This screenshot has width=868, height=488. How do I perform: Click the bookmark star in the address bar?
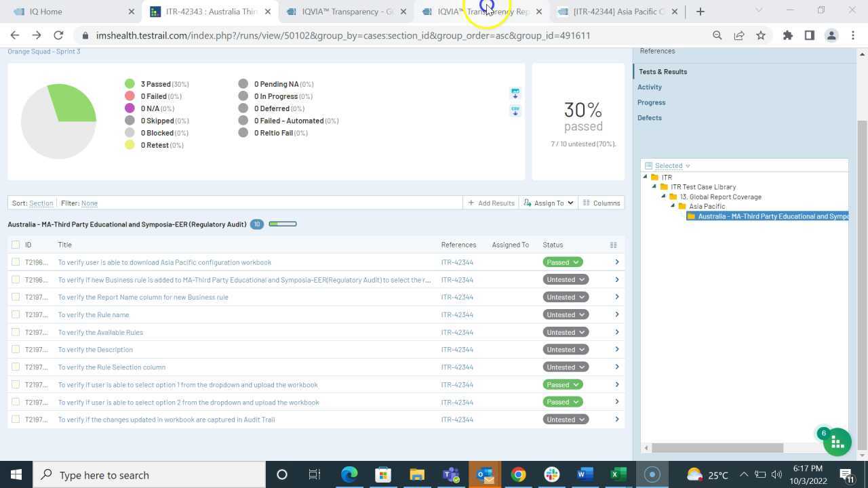(x=762, y=35)
